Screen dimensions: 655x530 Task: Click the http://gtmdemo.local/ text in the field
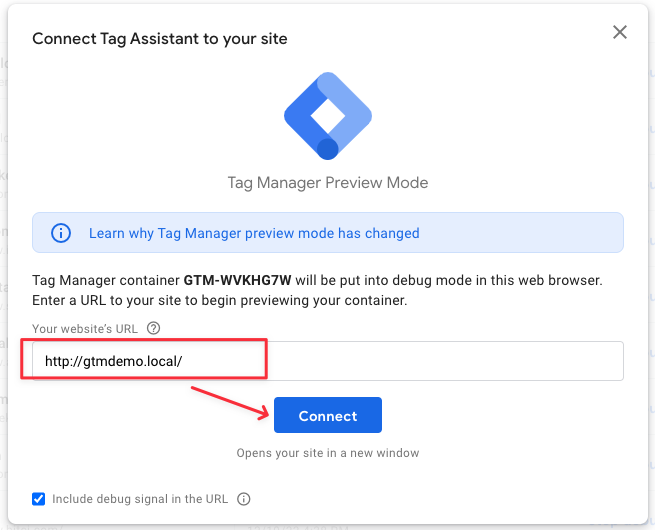pyautogui.click(x=113, y=361)
